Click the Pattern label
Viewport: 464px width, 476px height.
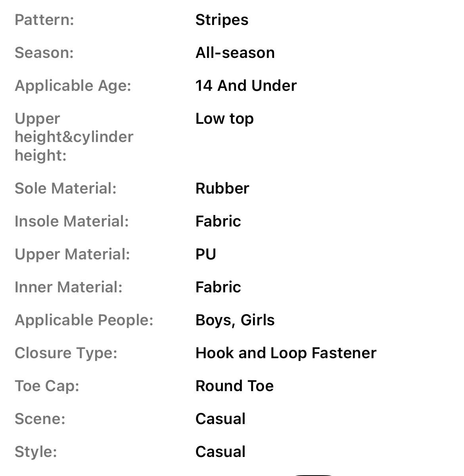click(x=44, y=20)
